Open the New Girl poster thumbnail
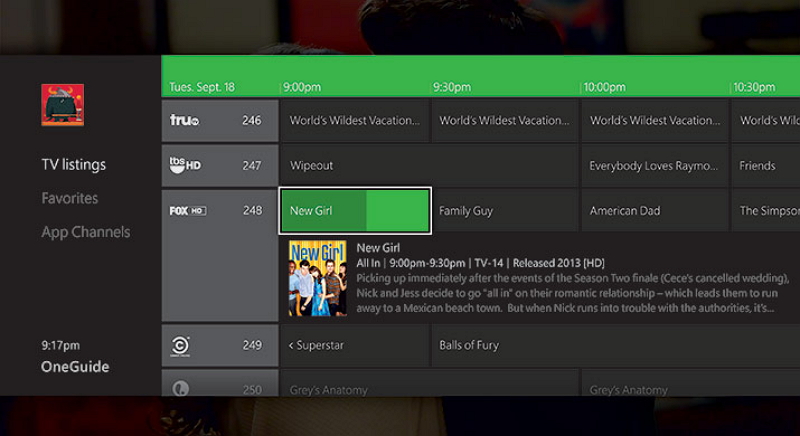The width and height of the screenshot is (800, 436). 318,278
